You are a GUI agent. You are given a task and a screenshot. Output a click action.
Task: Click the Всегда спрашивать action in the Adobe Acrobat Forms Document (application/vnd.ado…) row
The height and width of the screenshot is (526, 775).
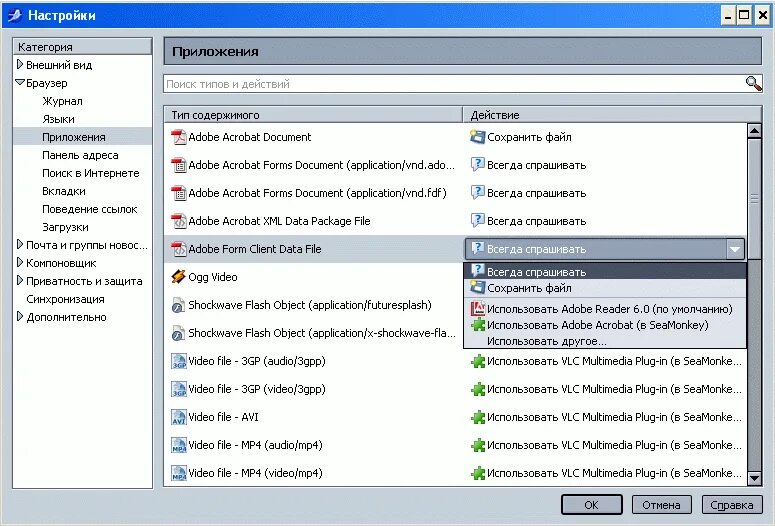(536, 165)
